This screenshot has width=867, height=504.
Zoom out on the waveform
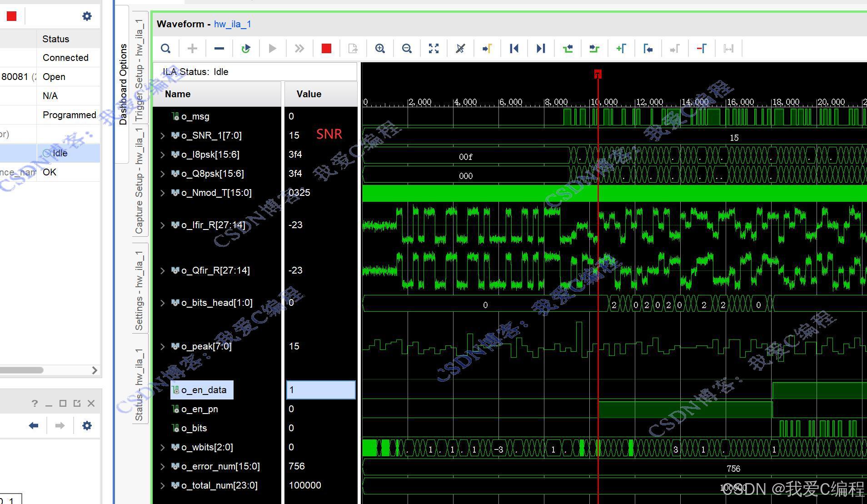(x=407, y=49)
